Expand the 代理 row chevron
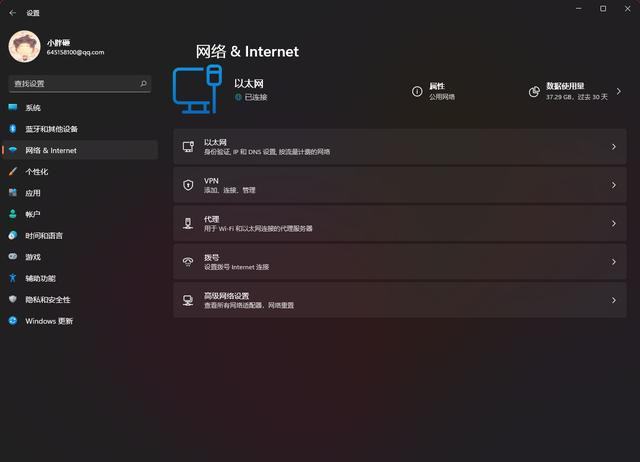This screenshot has width=640, height=462. pyautogui.click(x=613, y=224)
